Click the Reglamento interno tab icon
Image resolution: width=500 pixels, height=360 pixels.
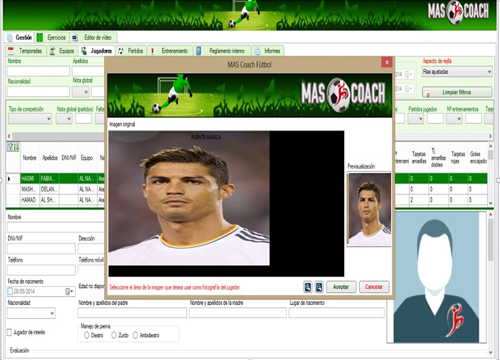coord(199,51)
